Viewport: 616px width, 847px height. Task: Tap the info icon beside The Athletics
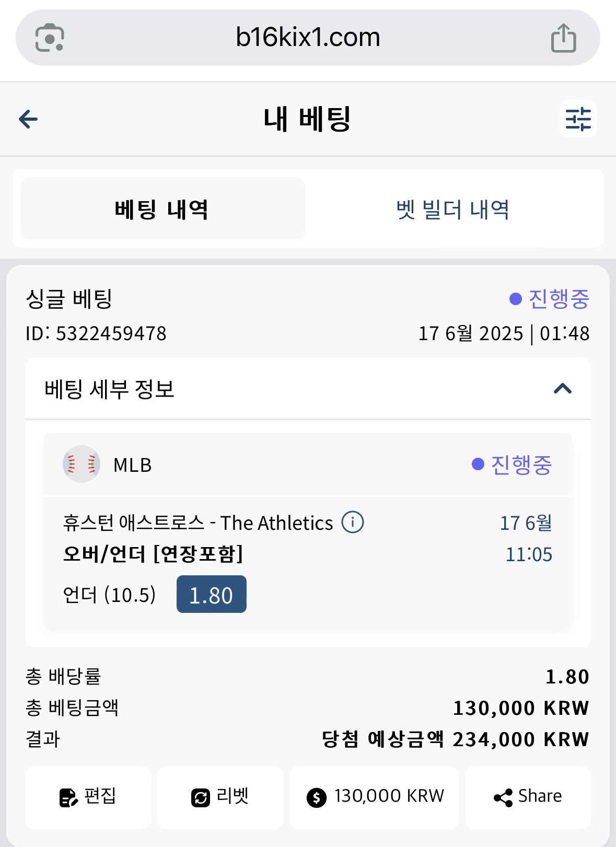click(353, 522)
